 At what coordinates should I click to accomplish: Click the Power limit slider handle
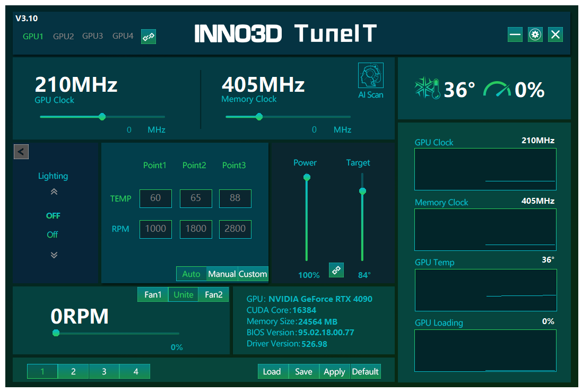click(x=307, y=178)
